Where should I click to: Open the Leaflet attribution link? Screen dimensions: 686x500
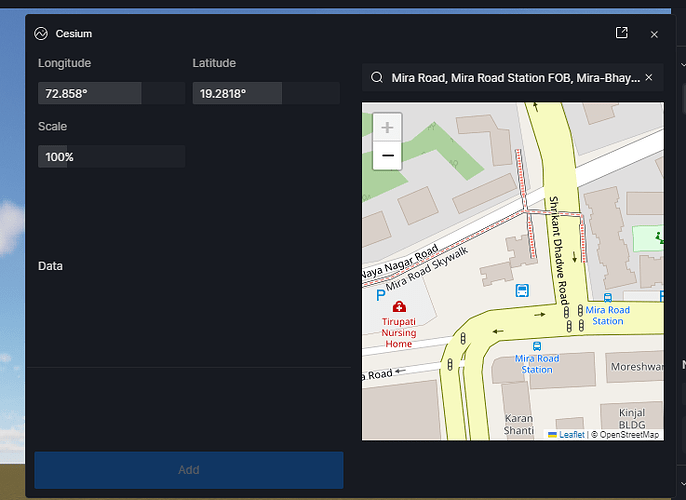(x=571, y=435)
